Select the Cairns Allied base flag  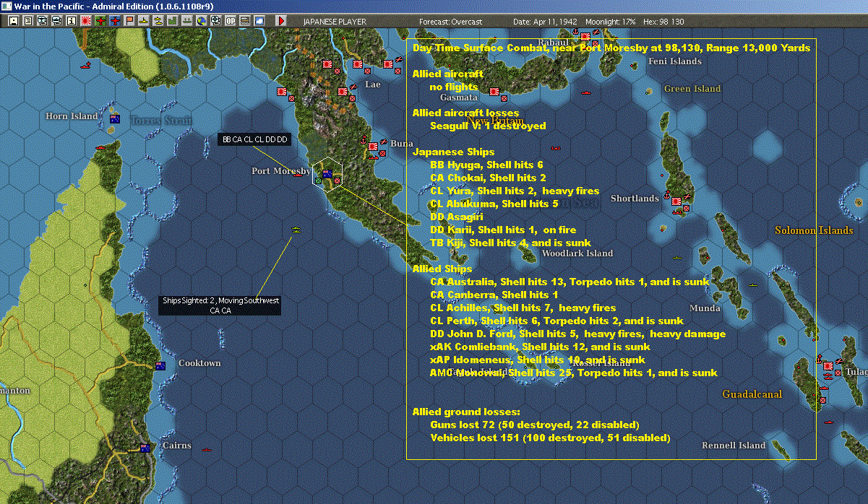coord(145,448)
